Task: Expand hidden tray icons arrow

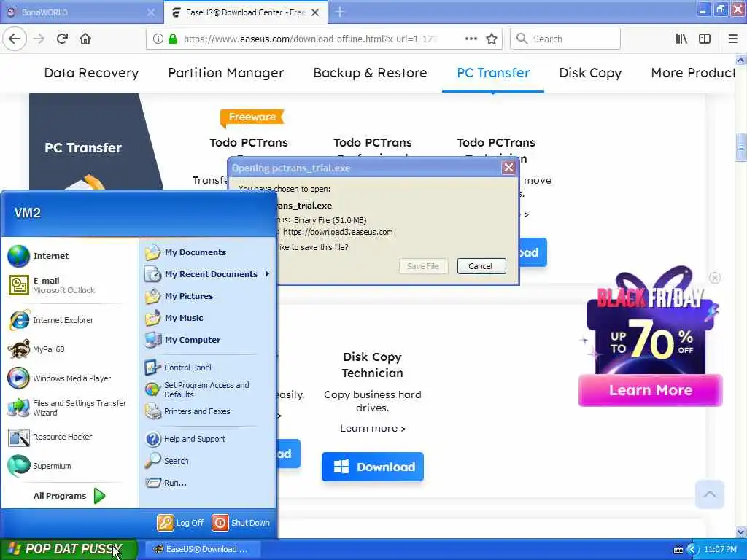Action: 692,550
